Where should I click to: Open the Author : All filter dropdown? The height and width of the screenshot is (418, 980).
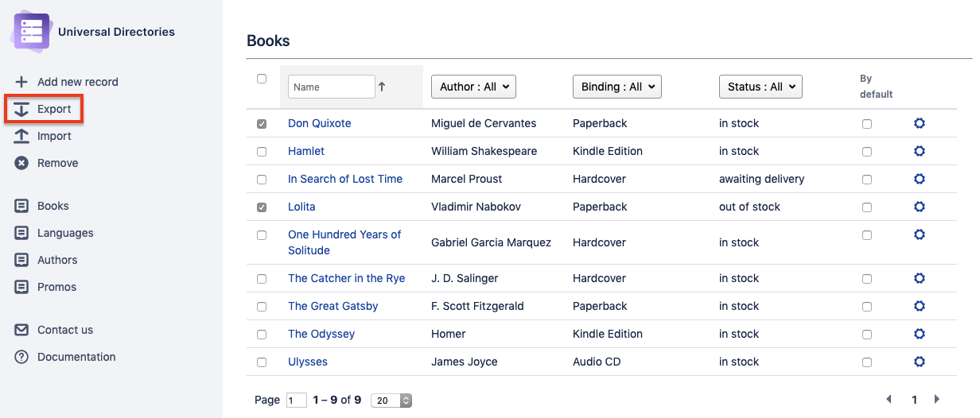(473, 87)
